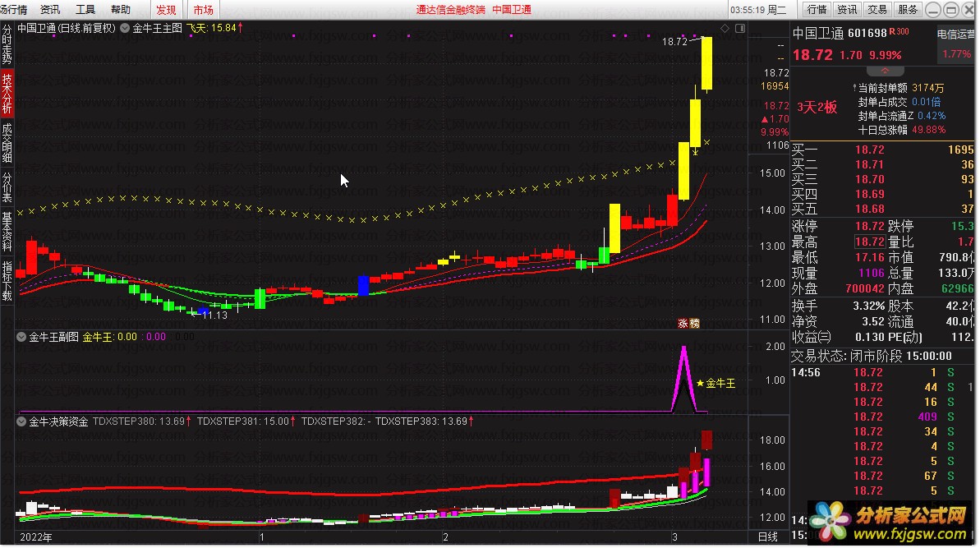Switch to the 市场 tab
This screenshot has height=548, width=980.
pyautogui.click(x=203, y=9)
